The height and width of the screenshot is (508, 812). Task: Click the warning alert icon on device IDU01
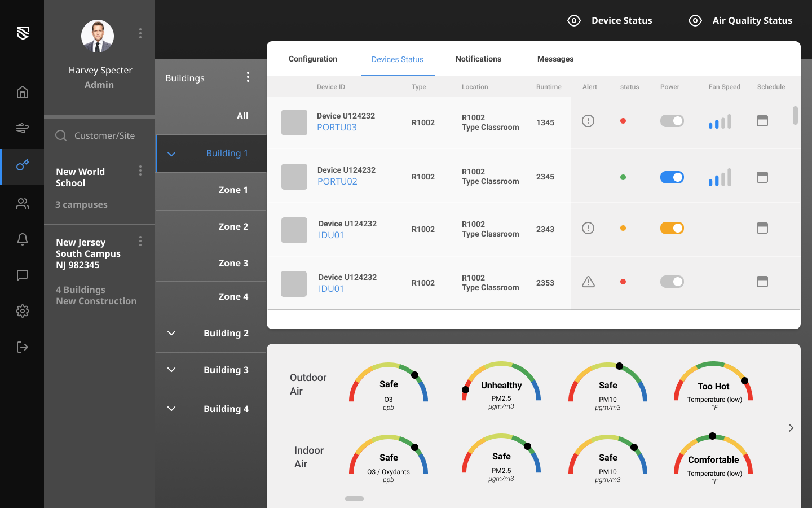tap(588, 282)
